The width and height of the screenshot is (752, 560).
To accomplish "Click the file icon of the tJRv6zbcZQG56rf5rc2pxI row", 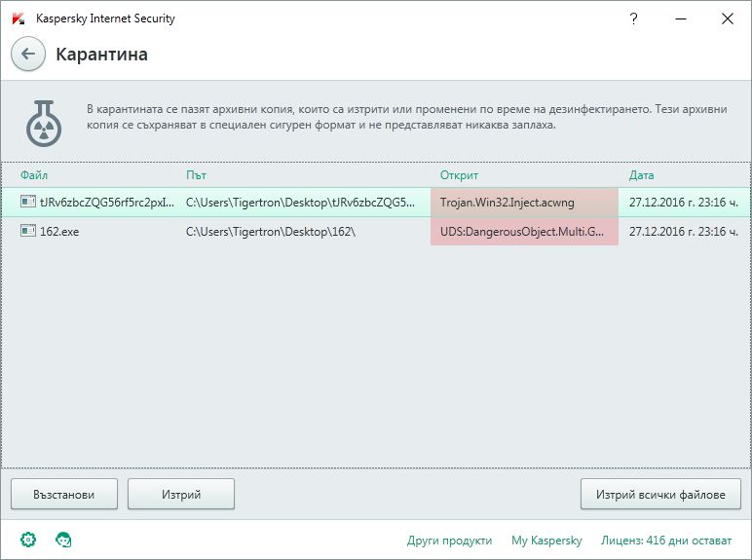I will click(28, 202).
